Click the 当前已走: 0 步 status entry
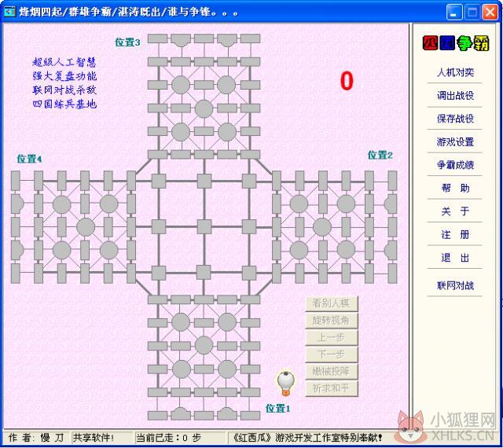The height and width of the screenshot is (448, 503). click(169, 438)
